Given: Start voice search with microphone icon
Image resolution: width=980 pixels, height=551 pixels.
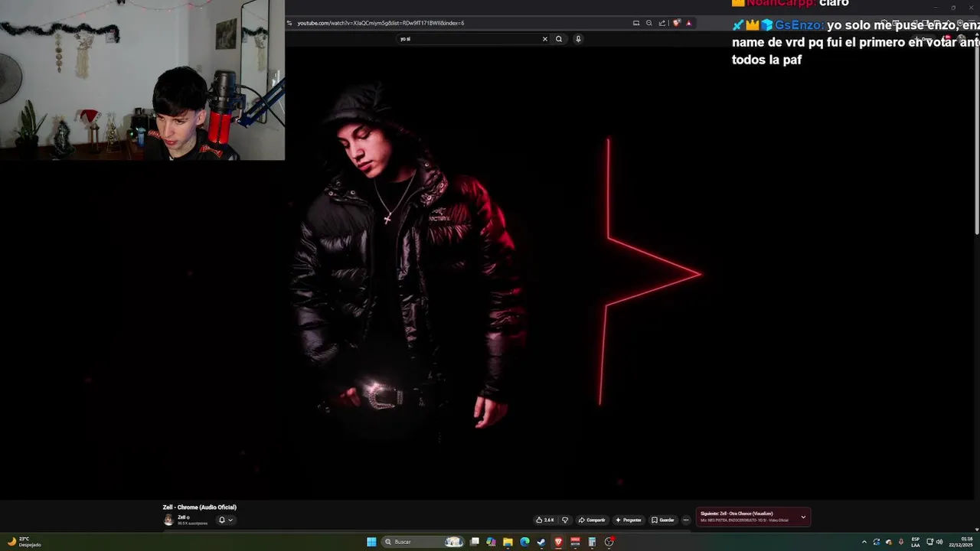Looking at the screenshot, I should click(x=578, y=39).
